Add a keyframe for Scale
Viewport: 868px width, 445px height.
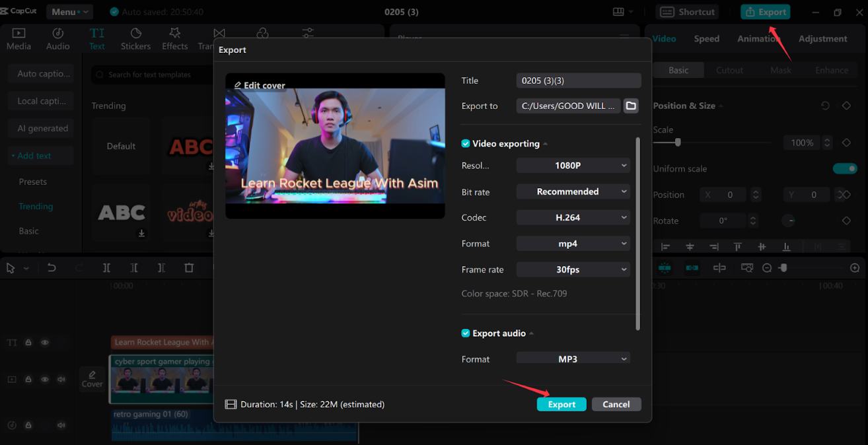[846, 143]
